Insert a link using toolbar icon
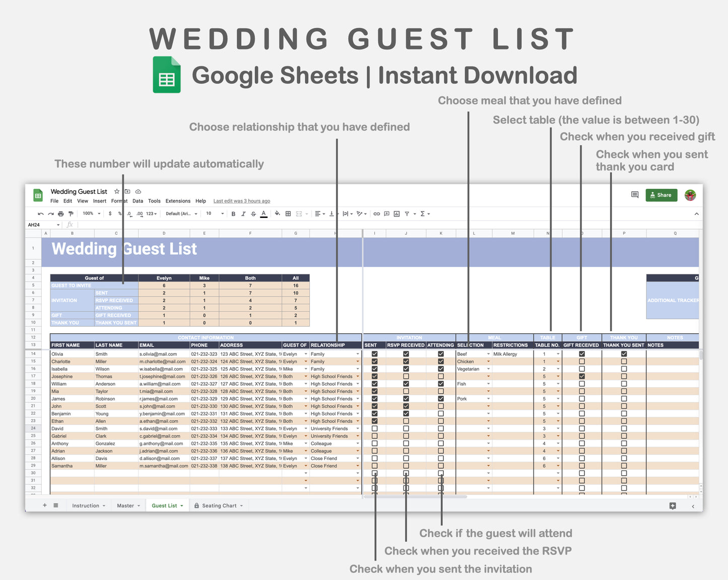The height and width of the screenshot is (580, 728). click(x=376, y=213)
